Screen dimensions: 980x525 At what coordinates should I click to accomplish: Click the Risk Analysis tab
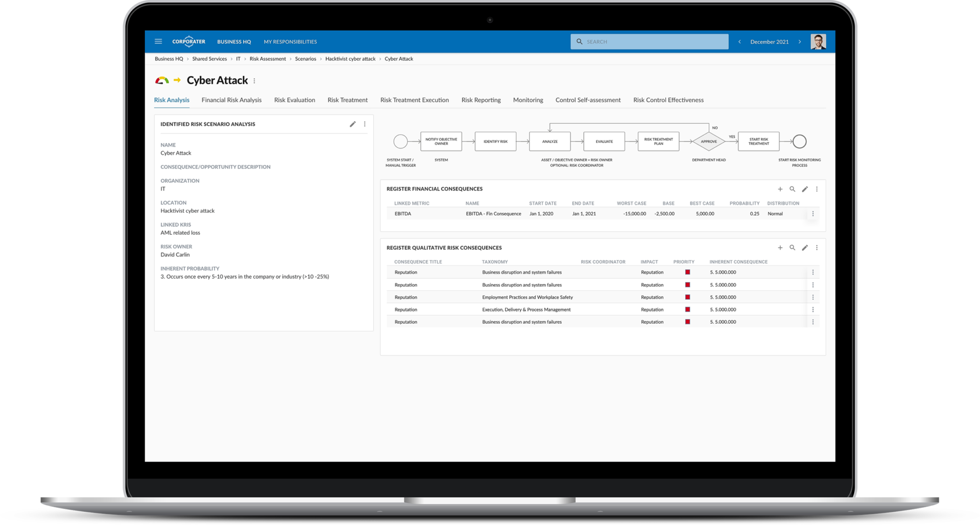tap(172, 99)
